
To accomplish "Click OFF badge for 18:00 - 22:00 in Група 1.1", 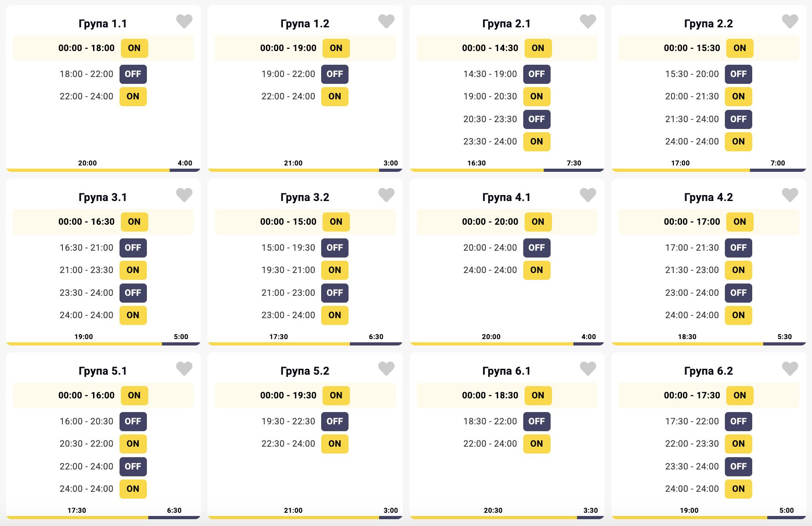I will 133,74.
